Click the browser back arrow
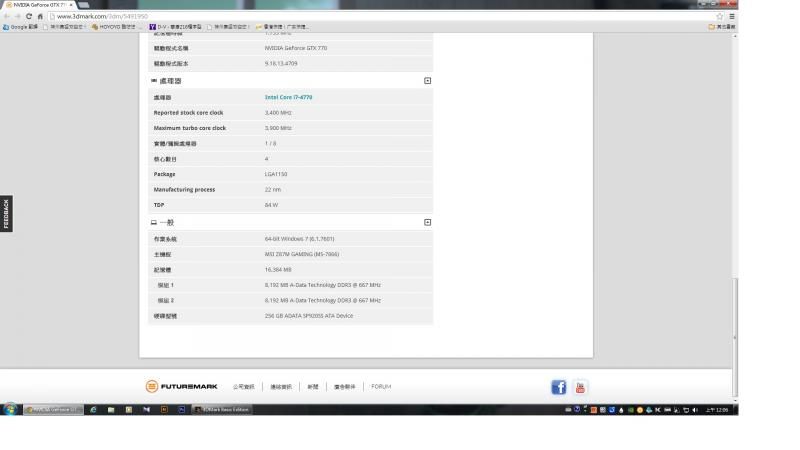800x450 pixels. (7, 16)
